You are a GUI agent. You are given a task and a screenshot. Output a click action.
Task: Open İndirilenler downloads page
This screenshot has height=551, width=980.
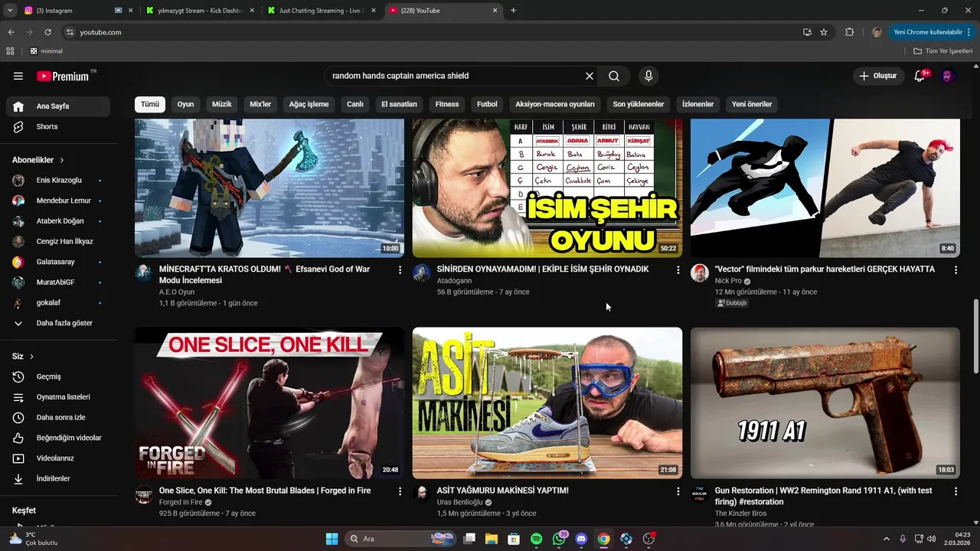point(58,479)
